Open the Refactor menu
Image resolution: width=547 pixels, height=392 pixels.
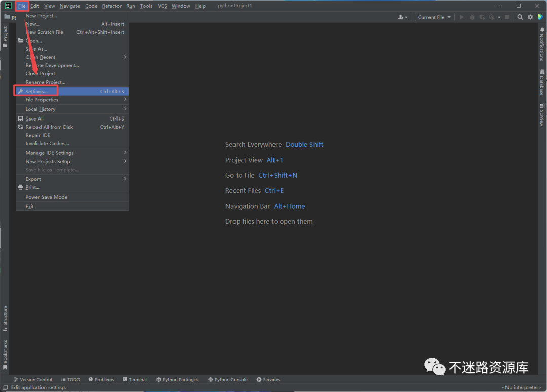[x=111, y=6]
